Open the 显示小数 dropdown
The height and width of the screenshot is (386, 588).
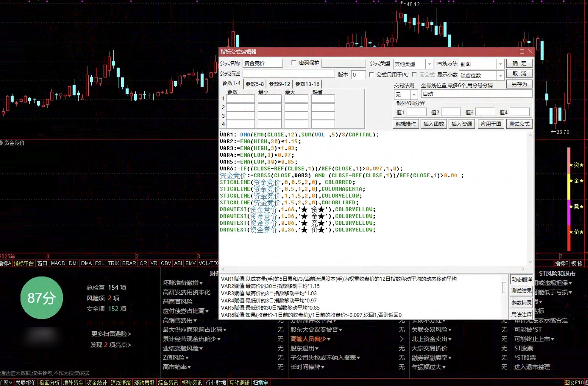click(500, 75)
